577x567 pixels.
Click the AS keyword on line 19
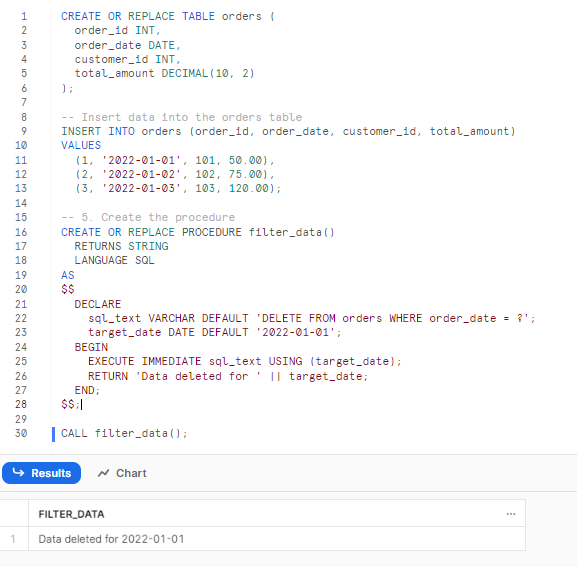coord(68,275)
